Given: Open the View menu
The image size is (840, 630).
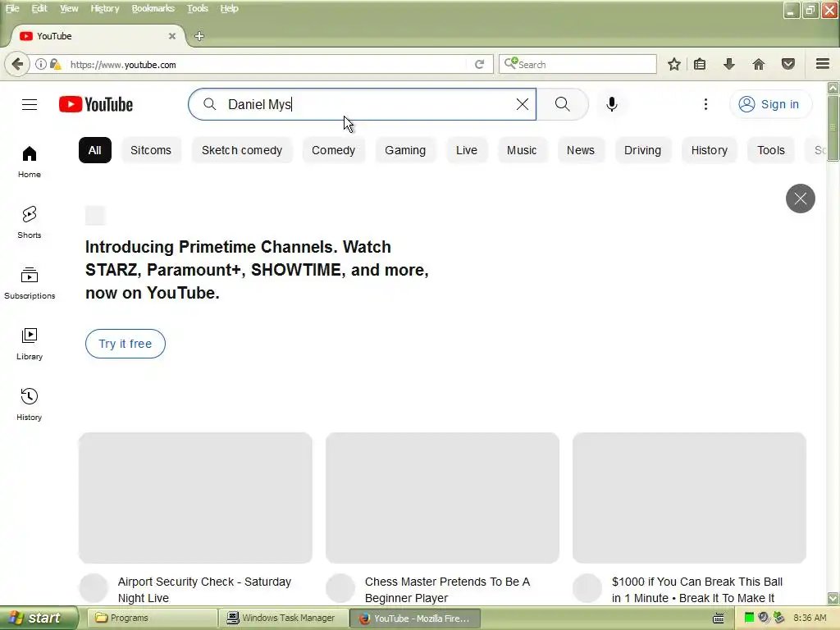Looking at the screenshot, I should pos(69,8).
